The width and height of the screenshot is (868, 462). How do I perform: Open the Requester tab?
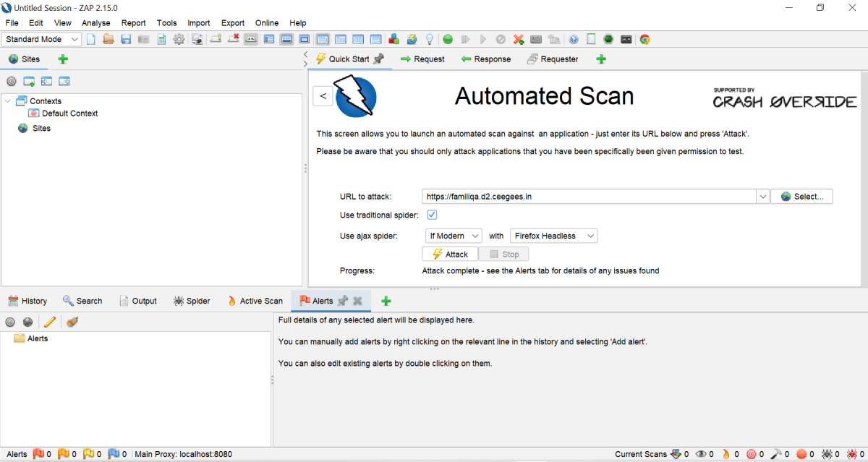553,59
